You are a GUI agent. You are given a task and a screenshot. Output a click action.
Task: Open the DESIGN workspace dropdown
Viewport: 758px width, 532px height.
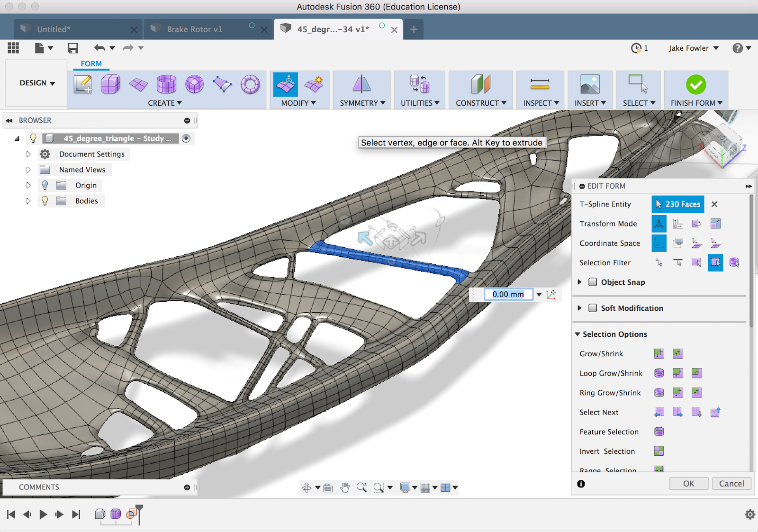37,83
